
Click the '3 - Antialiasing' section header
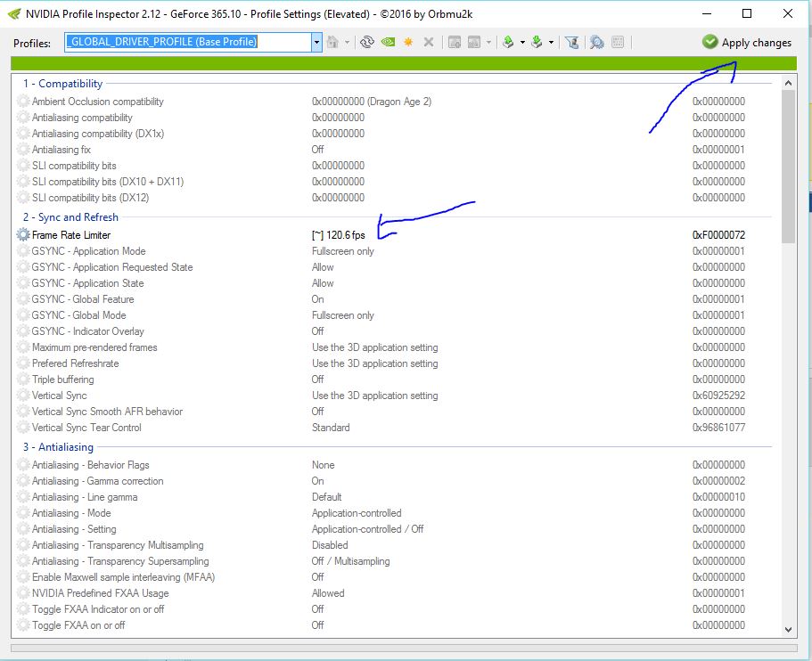tap(58, 446)
